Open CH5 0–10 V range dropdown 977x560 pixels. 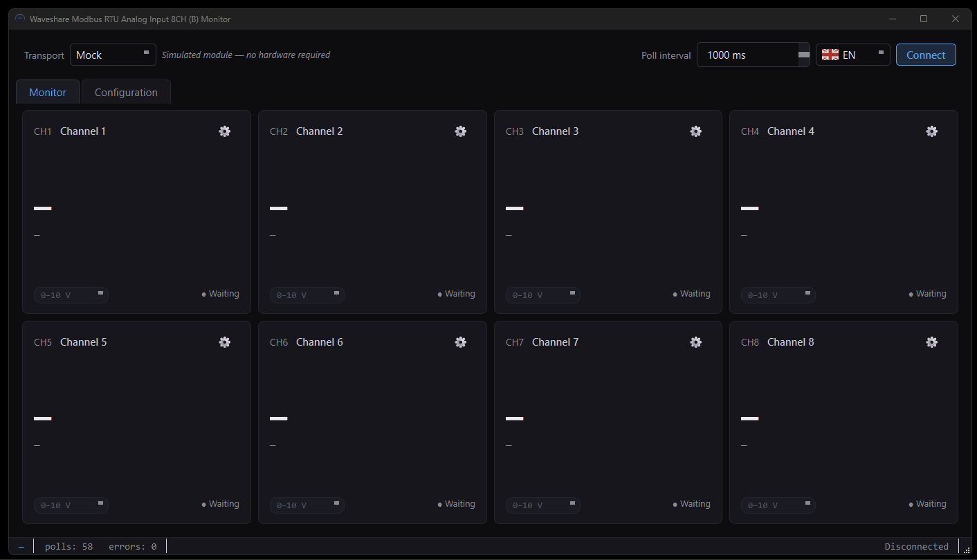pyautogui.click(x=71, y=505)
